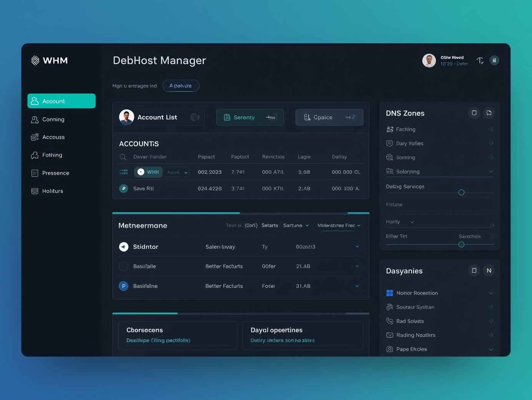Open the Sartune dropdown in Metneermane
Screen dimensions: 532x400
pyautogui.click(x=296, y=225)
